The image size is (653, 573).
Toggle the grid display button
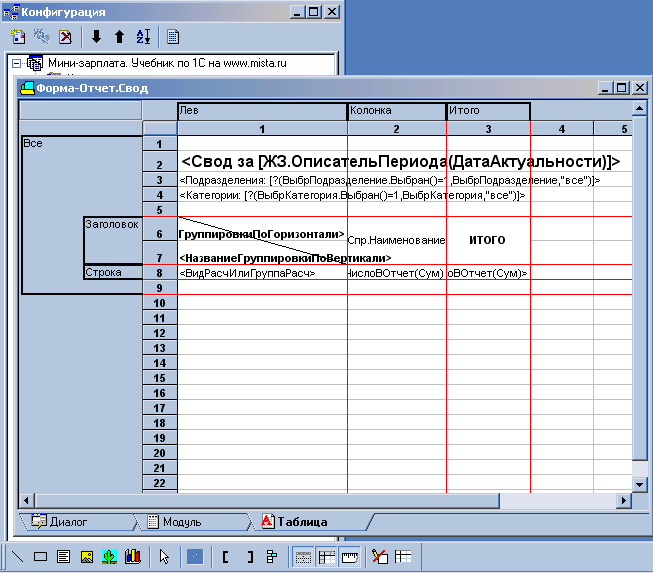click(304, 556)
